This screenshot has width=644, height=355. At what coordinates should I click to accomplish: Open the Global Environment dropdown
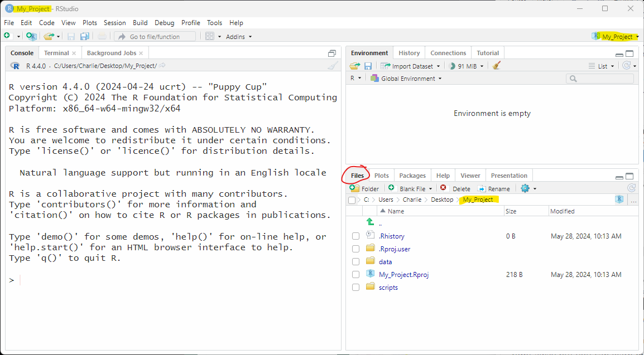[x=407, y=79]
